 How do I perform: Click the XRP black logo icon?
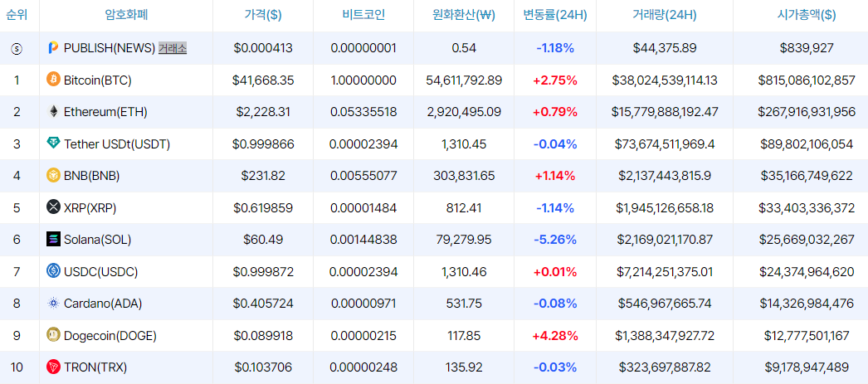(53, 207)
